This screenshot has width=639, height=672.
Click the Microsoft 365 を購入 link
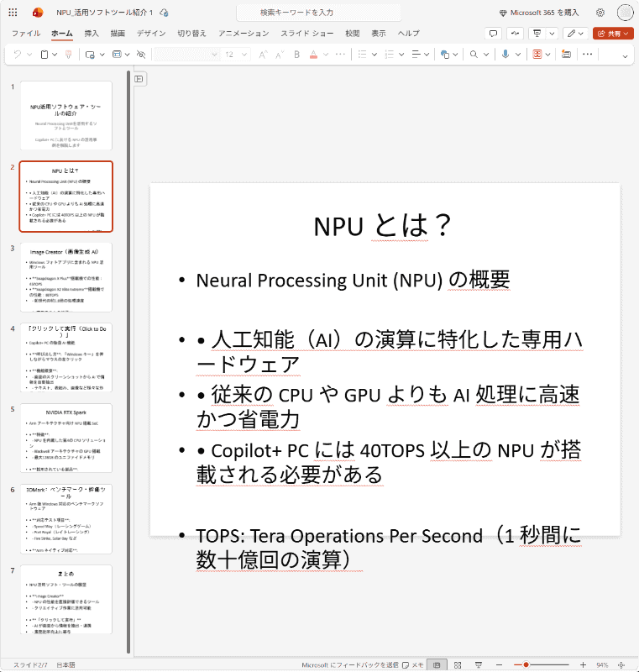[x=539, y=13]
